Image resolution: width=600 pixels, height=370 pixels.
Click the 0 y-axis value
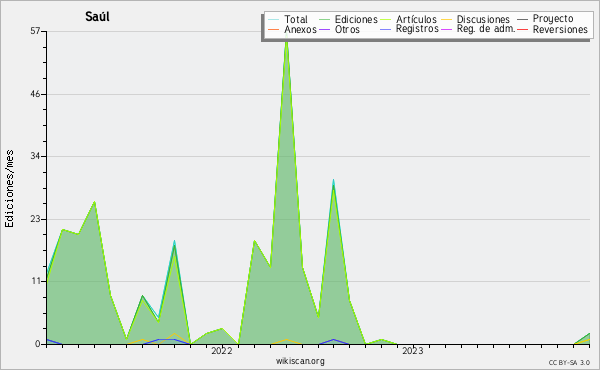pos(38,344)
